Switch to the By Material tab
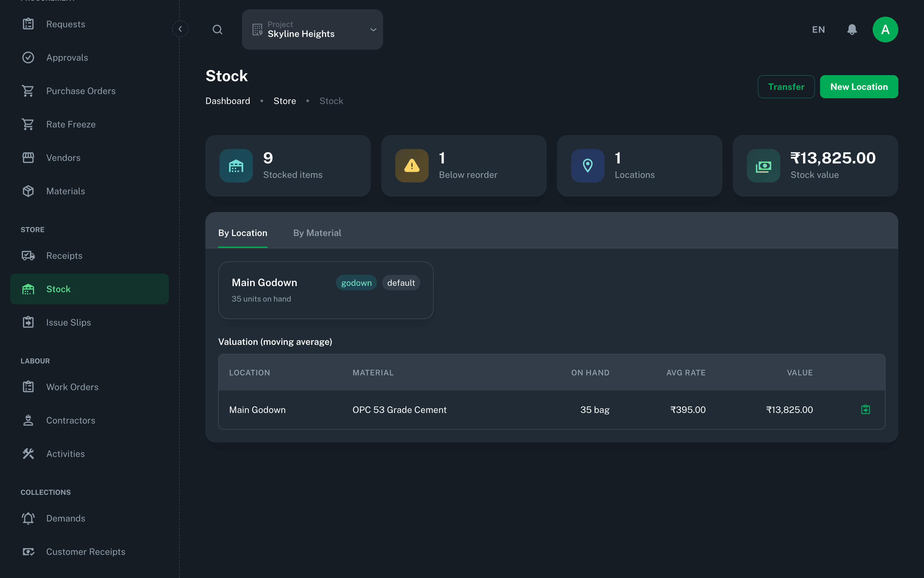The width and height of the screenshot is (924, 578). pyautogui.click(x=317, y=233)
